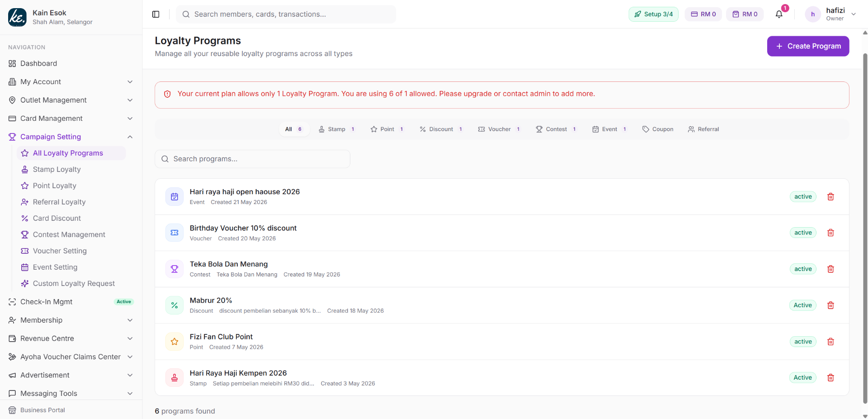Switch to the Voucher tab
Screen dimensions: 868x419
click(499, 129)
